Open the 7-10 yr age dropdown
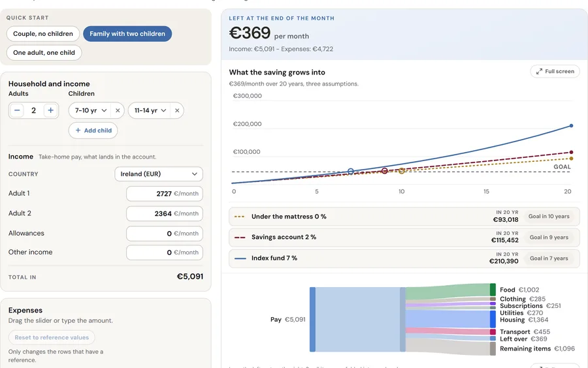Screen dimensions: 588x368 91,110
